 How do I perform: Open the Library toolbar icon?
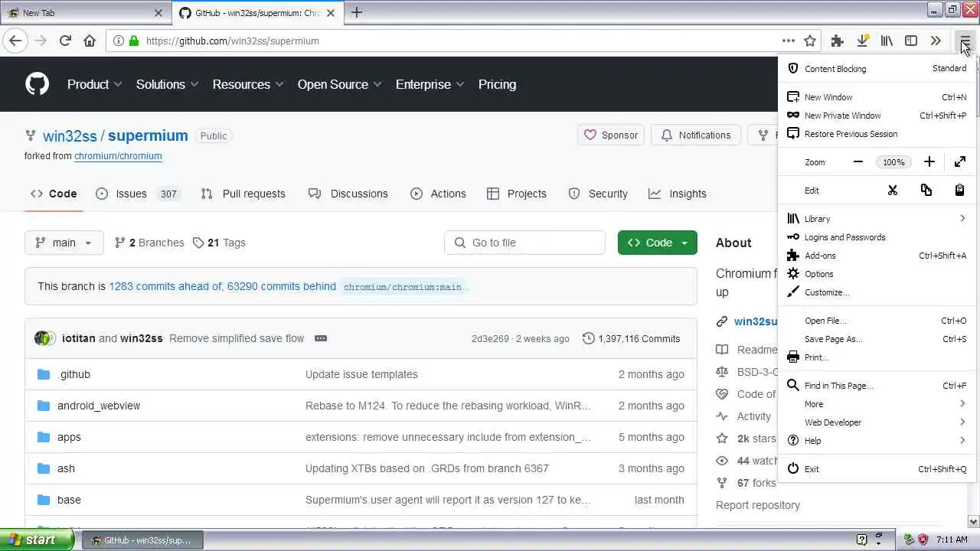click(887, 41)
